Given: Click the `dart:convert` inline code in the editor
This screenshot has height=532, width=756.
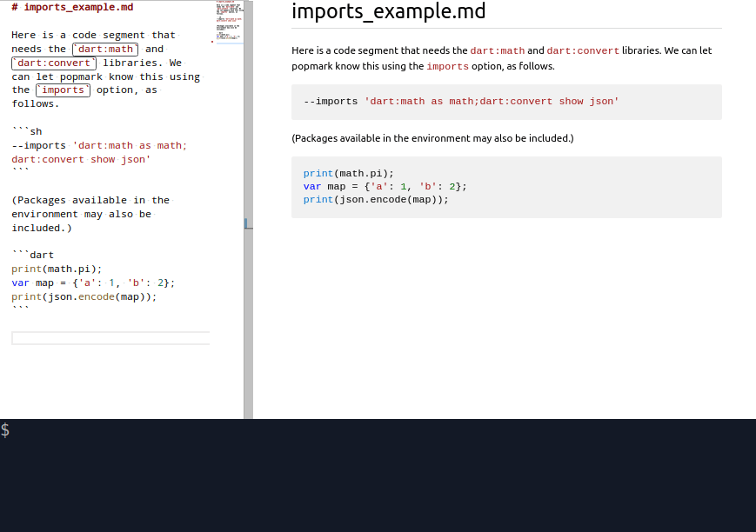Looking at the screenshot, I should coord(54,63).
